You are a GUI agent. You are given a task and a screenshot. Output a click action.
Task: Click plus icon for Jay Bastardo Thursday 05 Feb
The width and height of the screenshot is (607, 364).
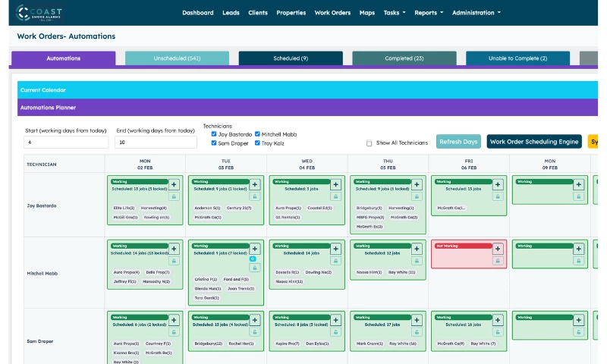[x=417, y=184]
